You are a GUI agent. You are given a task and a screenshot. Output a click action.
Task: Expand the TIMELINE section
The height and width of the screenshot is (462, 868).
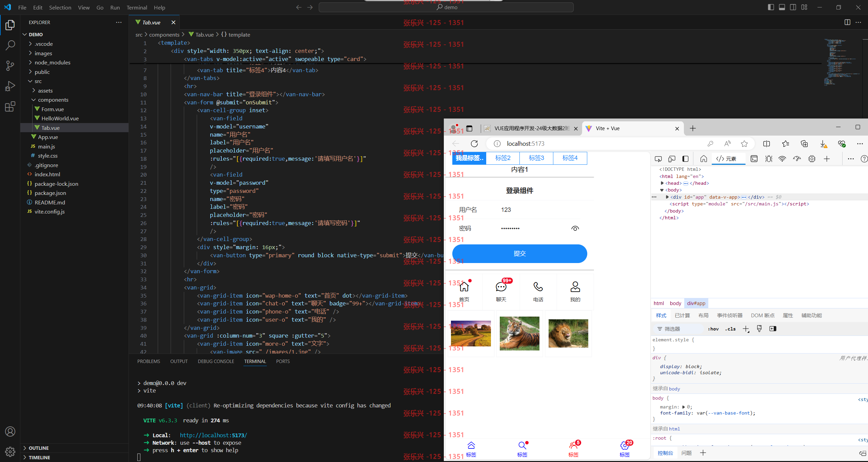tap(25, 457)
